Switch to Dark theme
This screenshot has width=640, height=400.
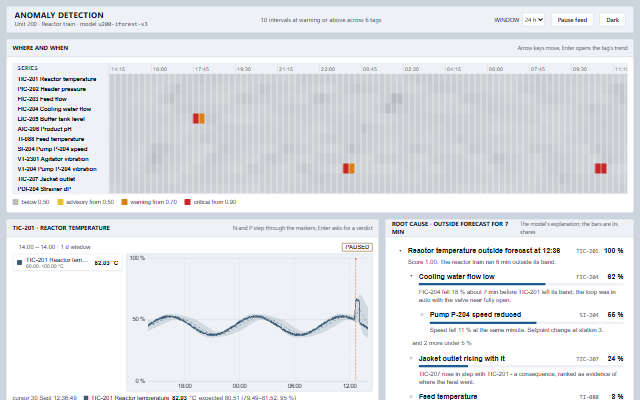click(x=612, y=20)
